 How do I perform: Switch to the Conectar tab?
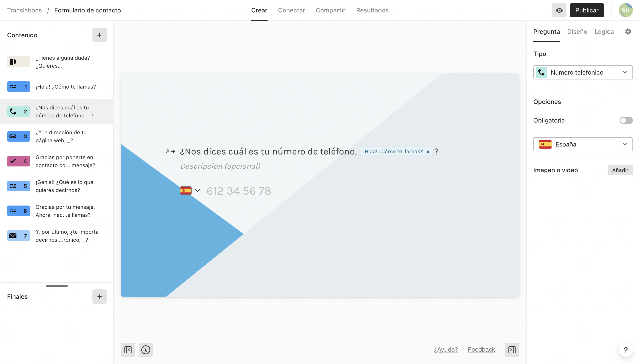291,10
